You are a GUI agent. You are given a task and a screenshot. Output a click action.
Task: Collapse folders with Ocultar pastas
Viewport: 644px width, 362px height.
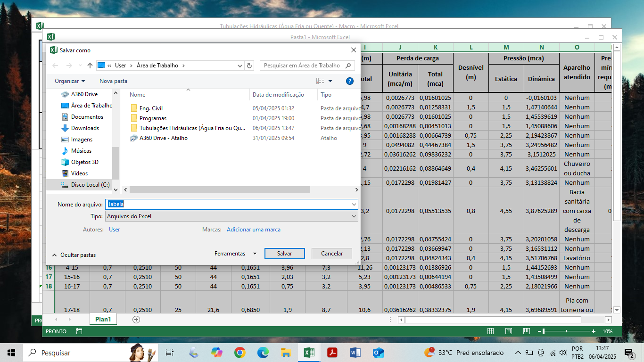(74, 255)
